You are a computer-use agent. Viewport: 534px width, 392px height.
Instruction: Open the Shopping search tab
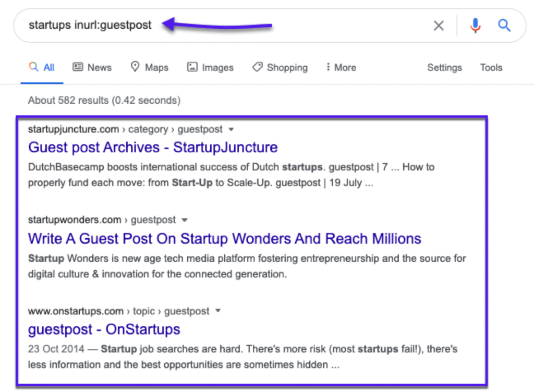(280, 67)
